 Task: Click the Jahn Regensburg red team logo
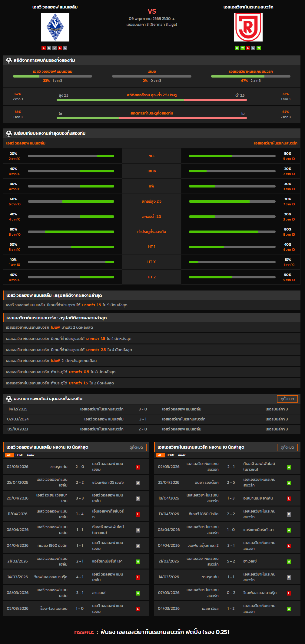click(x=248, y=27)
